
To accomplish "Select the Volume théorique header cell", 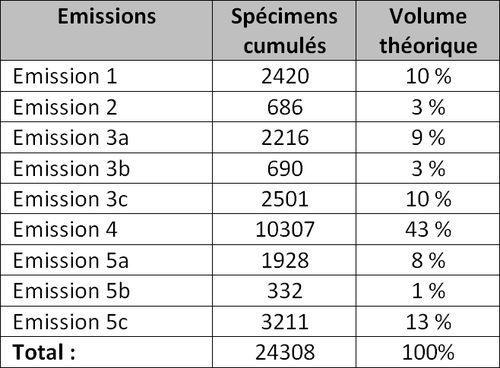I will (428, 30).
